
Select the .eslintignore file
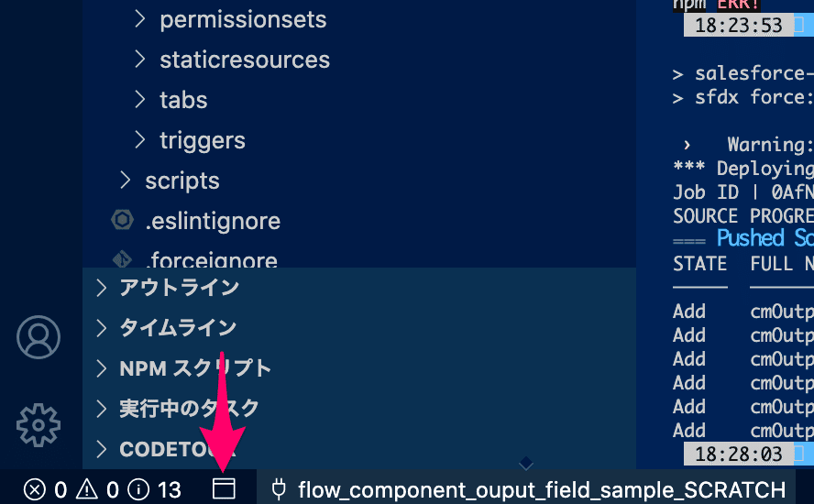click(213, 221)
